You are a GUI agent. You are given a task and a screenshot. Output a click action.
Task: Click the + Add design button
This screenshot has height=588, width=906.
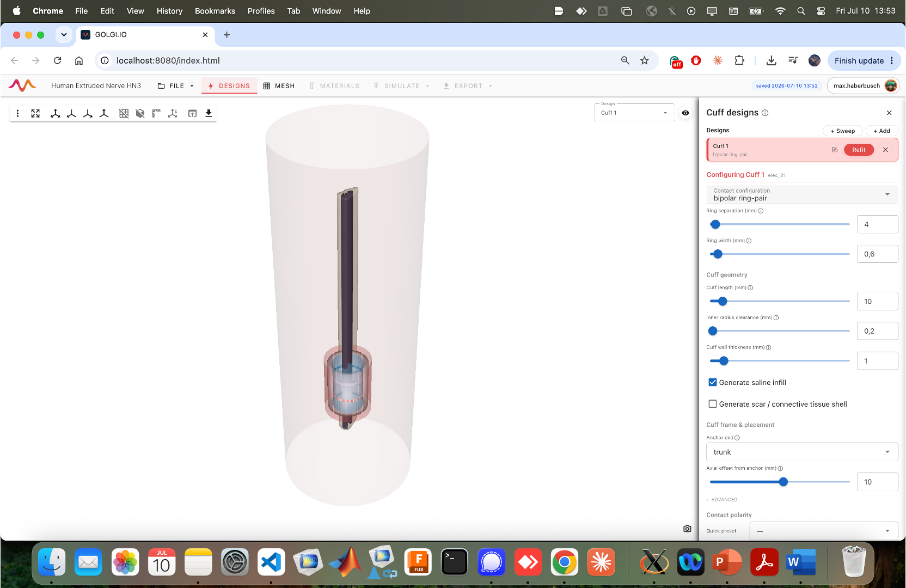(x=882, y=131)
